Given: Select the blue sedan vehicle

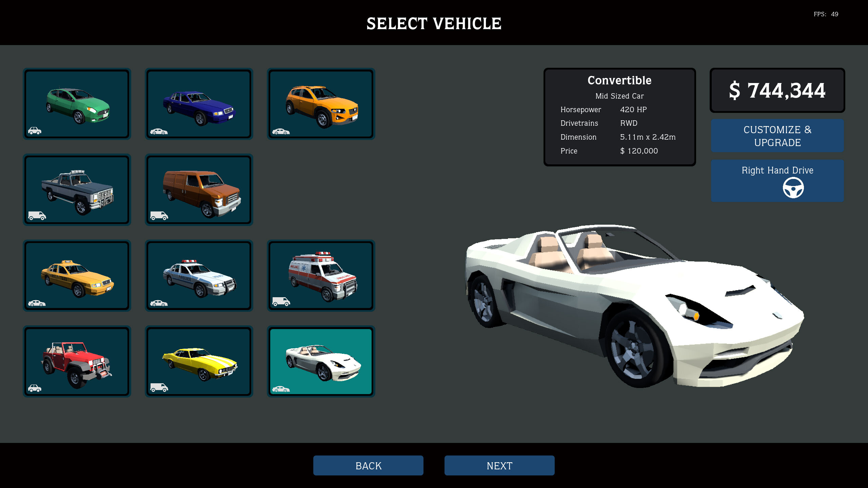Looking at the screenshot, I should (199, 104).
